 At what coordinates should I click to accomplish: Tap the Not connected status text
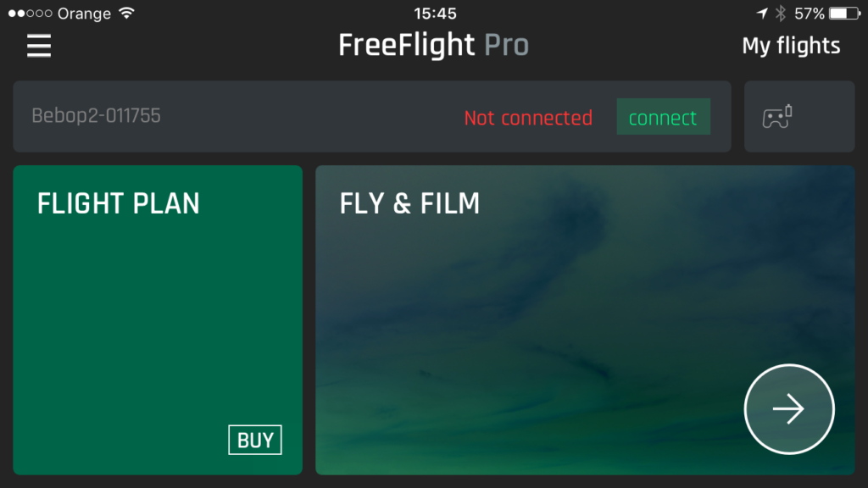[x=528, y=117]
